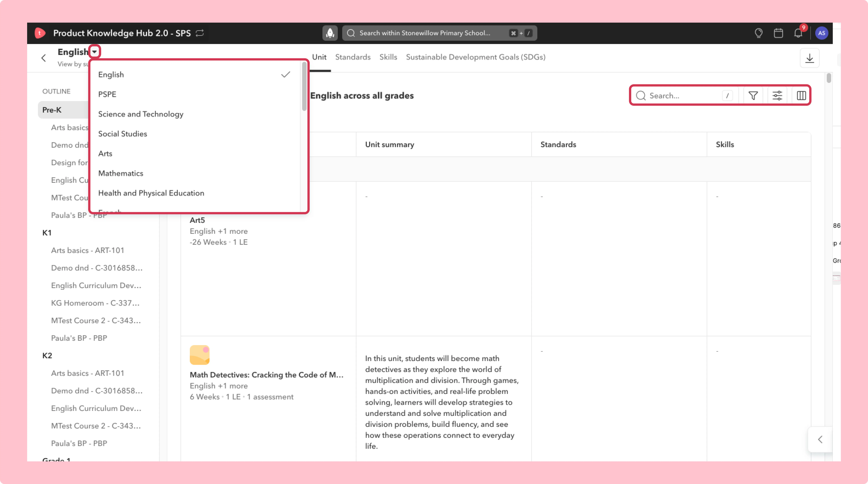The width and height of the screenshot is (868, 484).
Task: Click the download export icon
Action: point(809,58)
